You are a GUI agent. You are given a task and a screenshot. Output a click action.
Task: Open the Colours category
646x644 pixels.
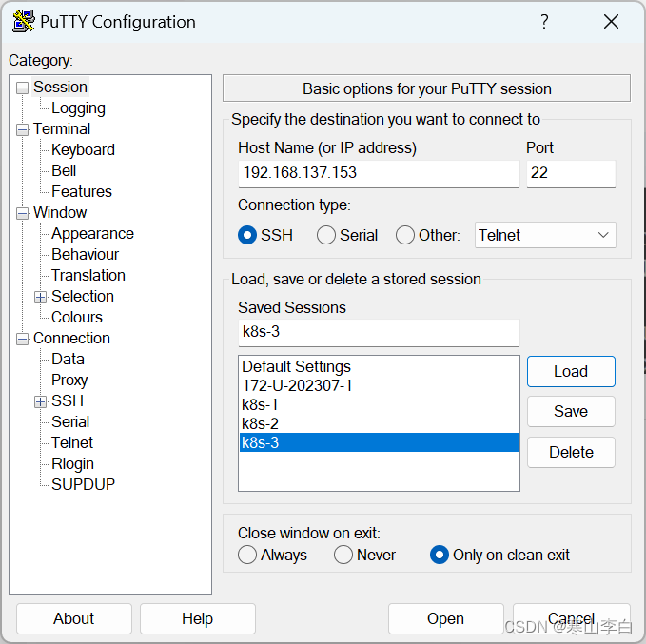point(77,318)
